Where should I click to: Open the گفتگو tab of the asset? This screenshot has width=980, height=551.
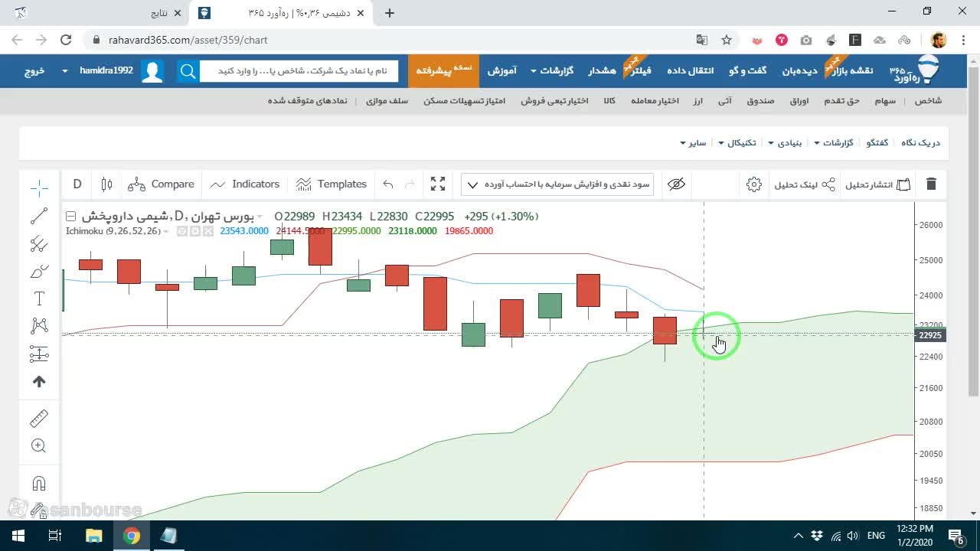[877, 143]
